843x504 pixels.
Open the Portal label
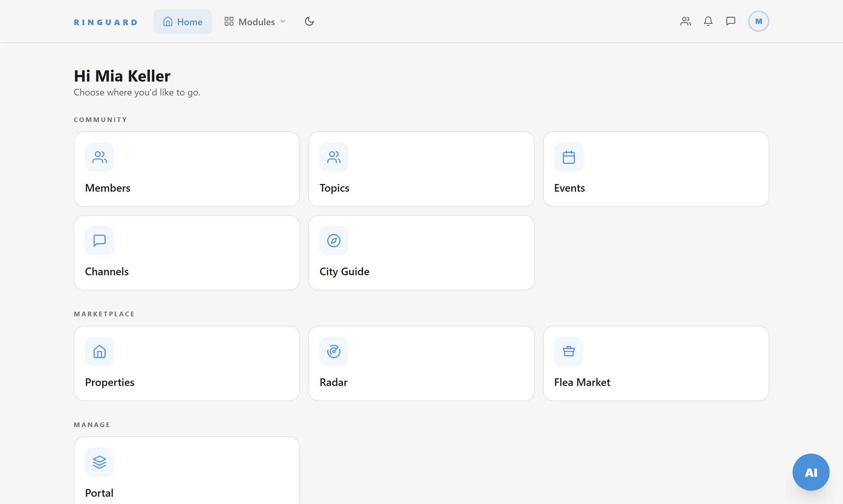pos(99,493)
